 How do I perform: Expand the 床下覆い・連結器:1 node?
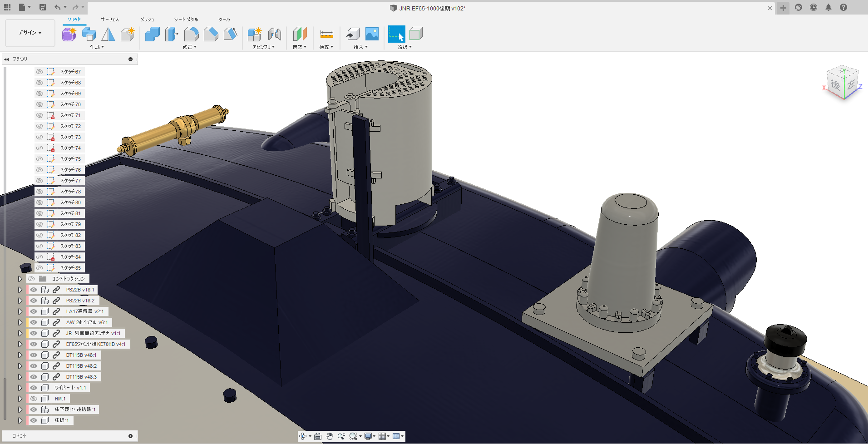pos(20,409)
